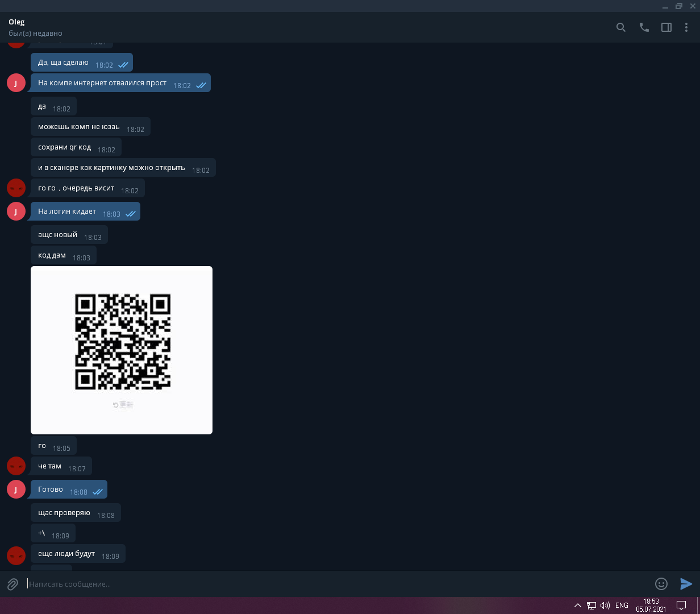Switch the ENG keyboard language
Image resolution: width=700 pixels, height=614 pixels.
coord(622,605)
